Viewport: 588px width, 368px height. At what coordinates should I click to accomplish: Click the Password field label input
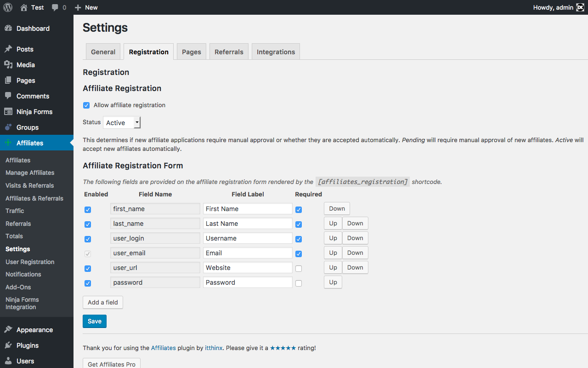[248, 282]
